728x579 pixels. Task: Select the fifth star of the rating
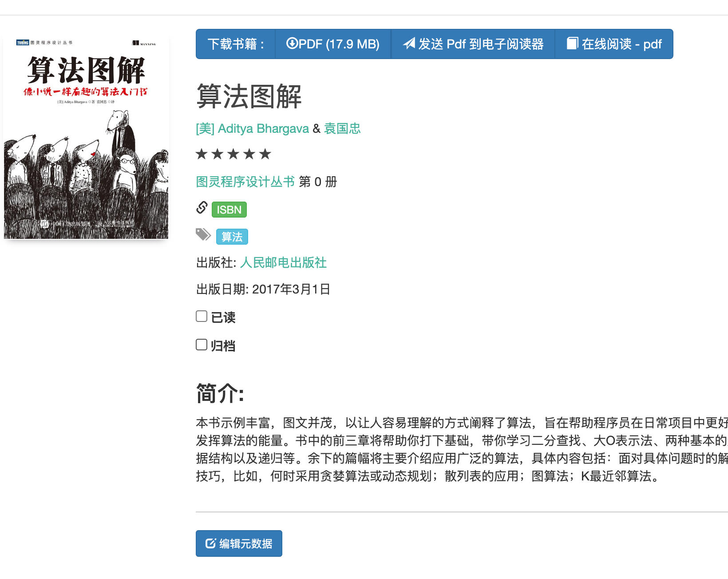pyautogui.click(x=265, y=154)
